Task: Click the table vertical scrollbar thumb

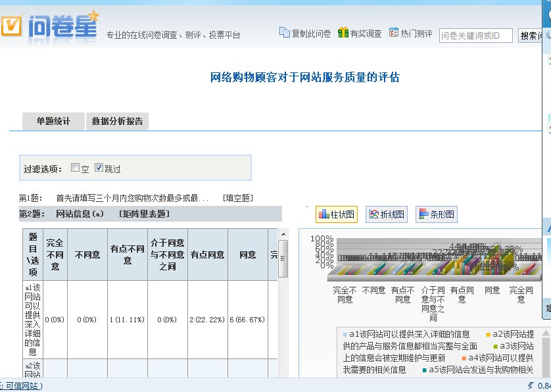Action: (x=283, y=258)
